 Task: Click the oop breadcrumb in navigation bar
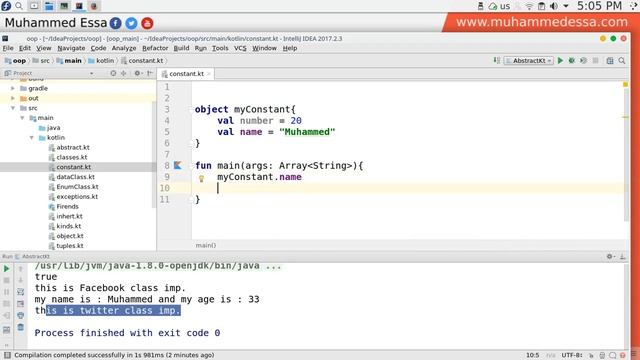tap(15, 60)
